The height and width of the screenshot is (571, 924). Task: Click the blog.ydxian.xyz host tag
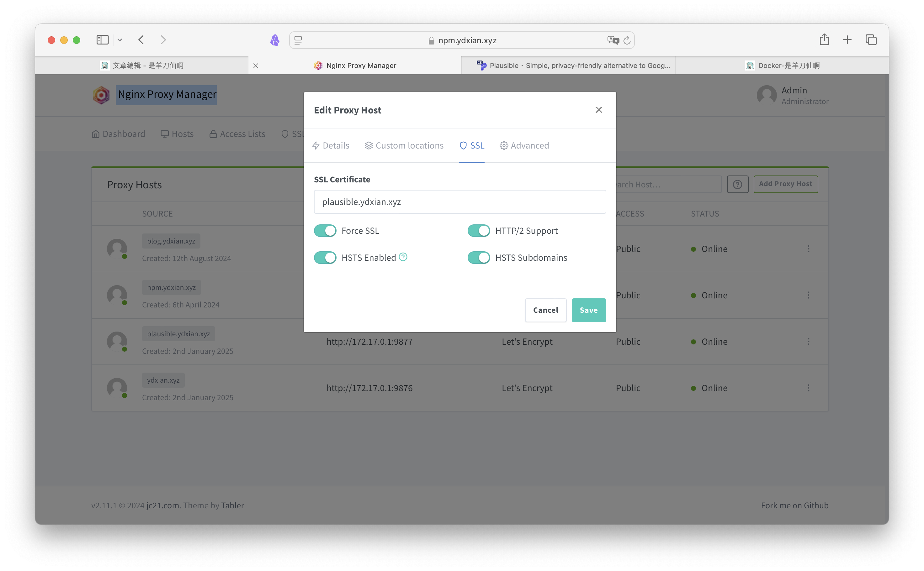click(171, 241)
